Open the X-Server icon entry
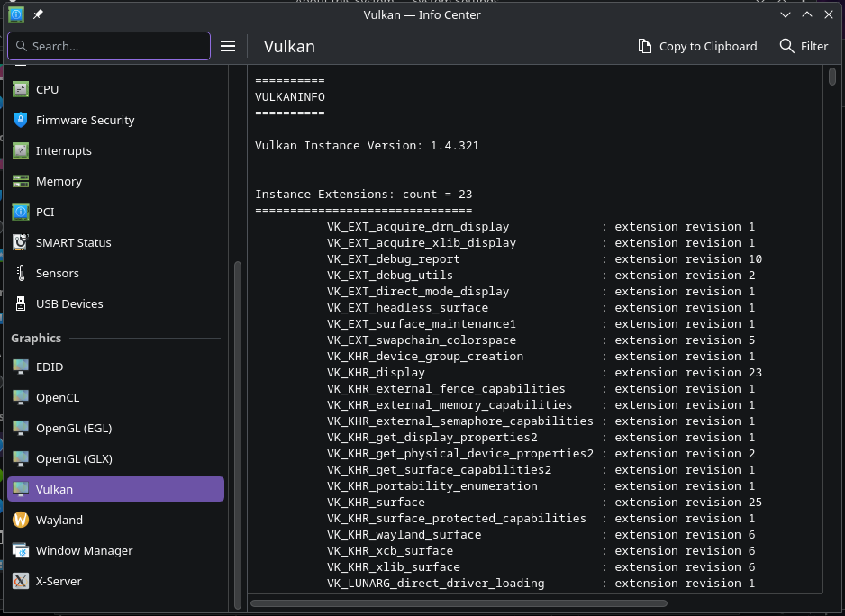845x616 pixels. [21, 581]
